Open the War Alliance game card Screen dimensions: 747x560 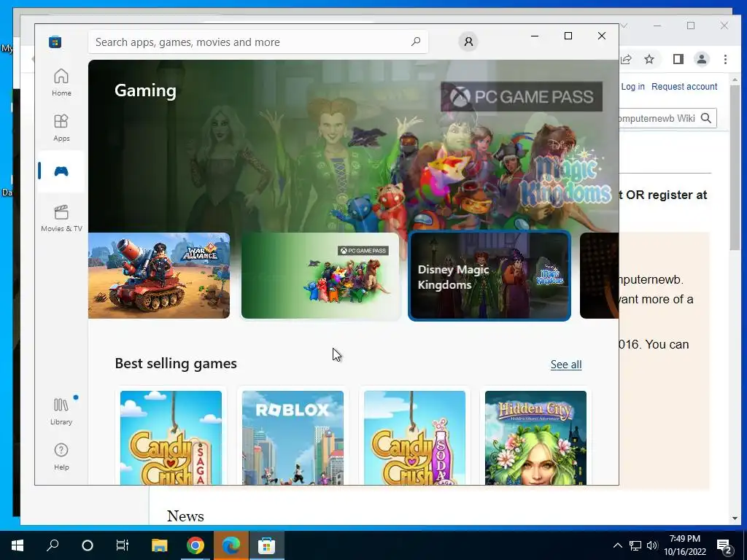point(159,275)
